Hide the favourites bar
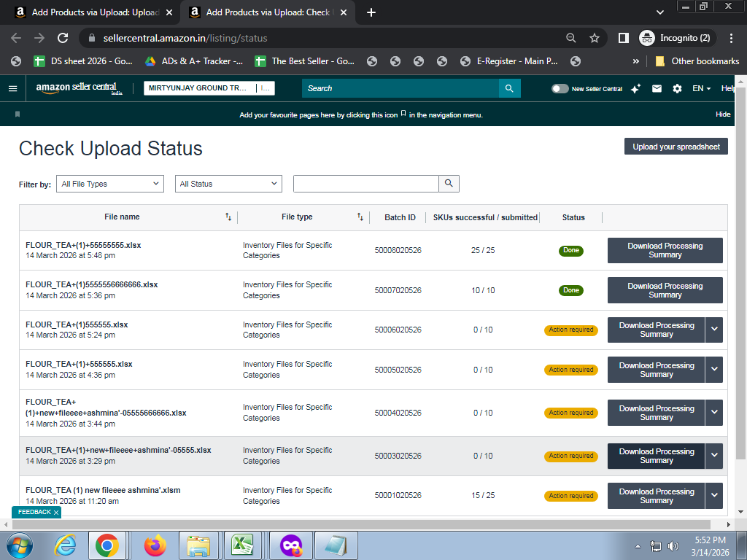 pyautogui.click(x=723, y=114)
